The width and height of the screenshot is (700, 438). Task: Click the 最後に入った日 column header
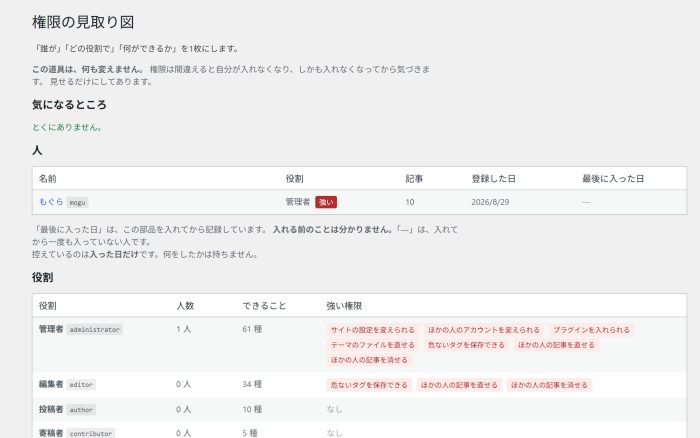[x=612, y=179]
